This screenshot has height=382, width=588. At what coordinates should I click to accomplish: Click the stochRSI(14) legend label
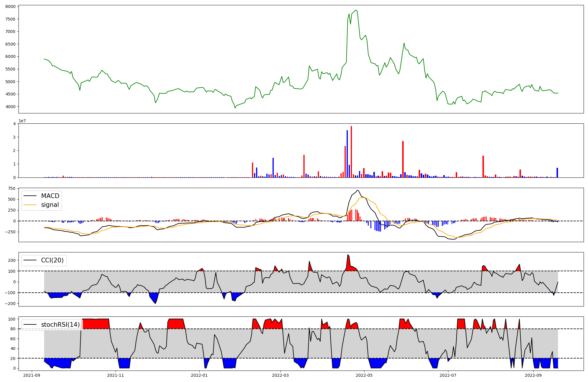[x=60, y=325]
